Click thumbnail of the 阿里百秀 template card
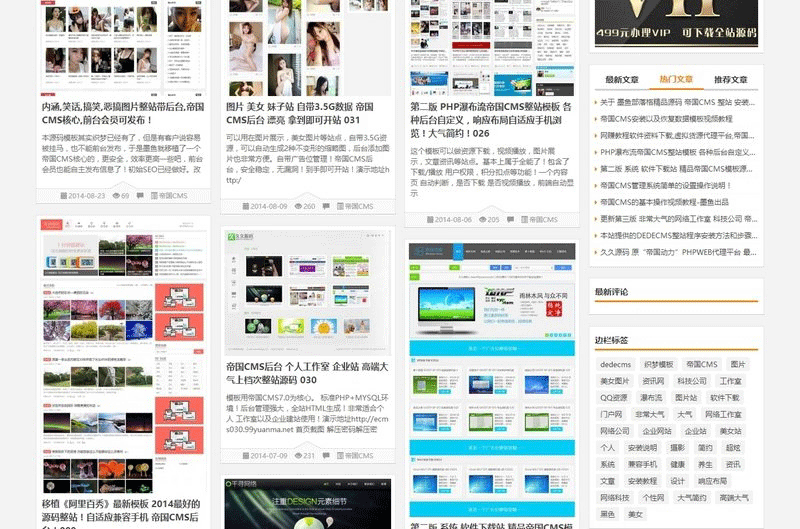 click(123, 357)
